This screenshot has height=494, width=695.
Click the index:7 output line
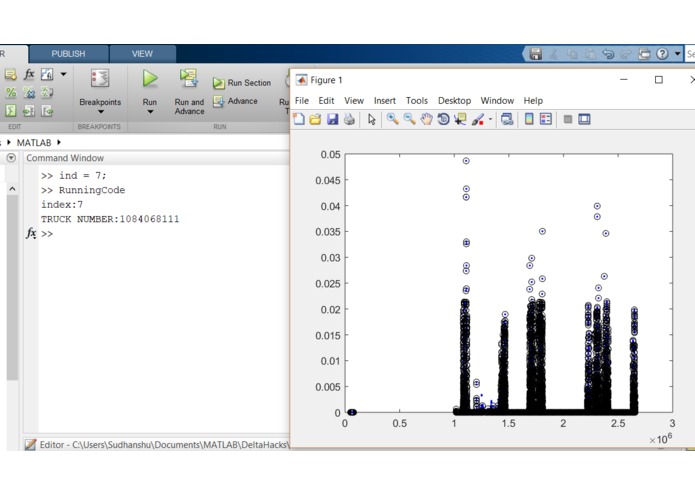click(x=62, y=204)
